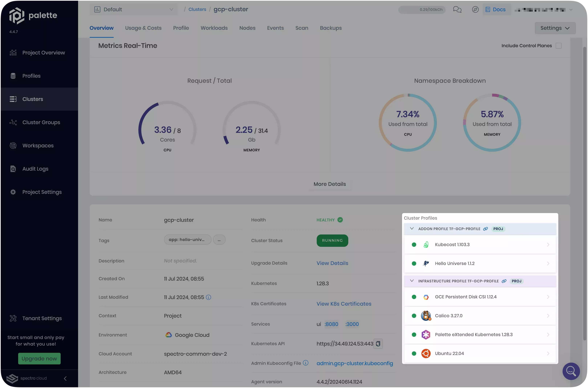The image size is (588, 388).
Task: Collapse the Infrastructure Profile section
Action: (x=412, y=281)
